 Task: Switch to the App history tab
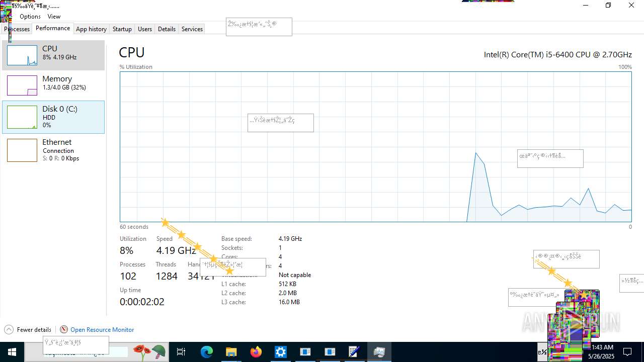tap(91, 29)
